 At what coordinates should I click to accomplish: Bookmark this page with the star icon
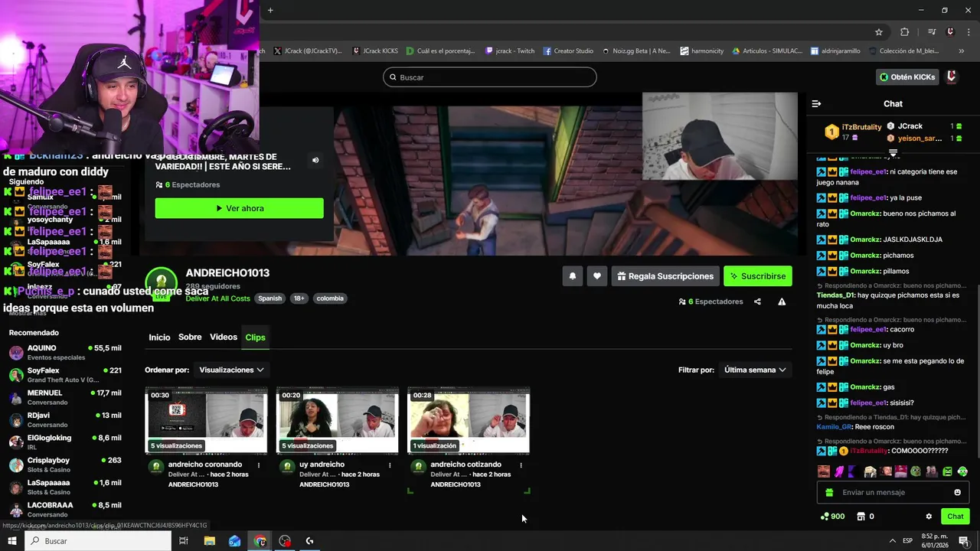pyautogui.click(x=879, y=32)
